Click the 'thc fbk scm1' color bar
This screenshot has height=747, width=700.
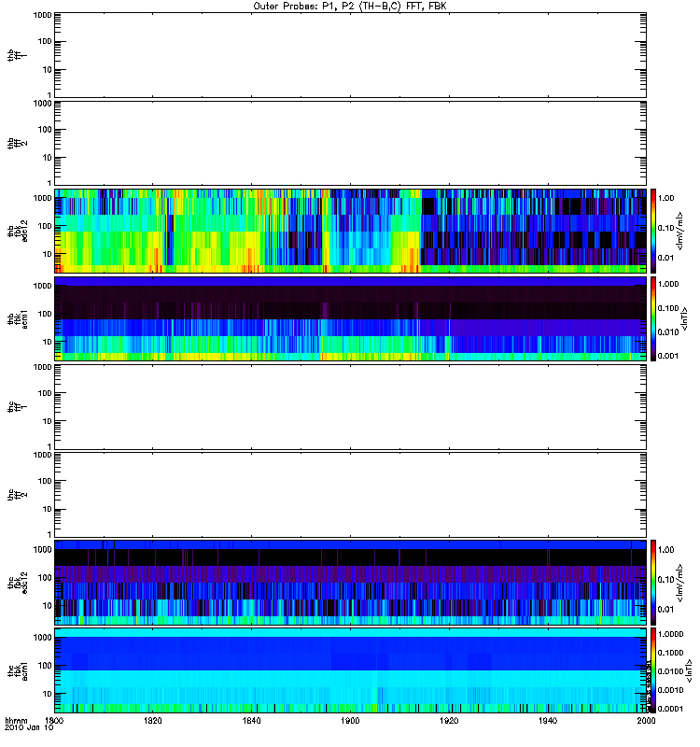click(653, 670)
